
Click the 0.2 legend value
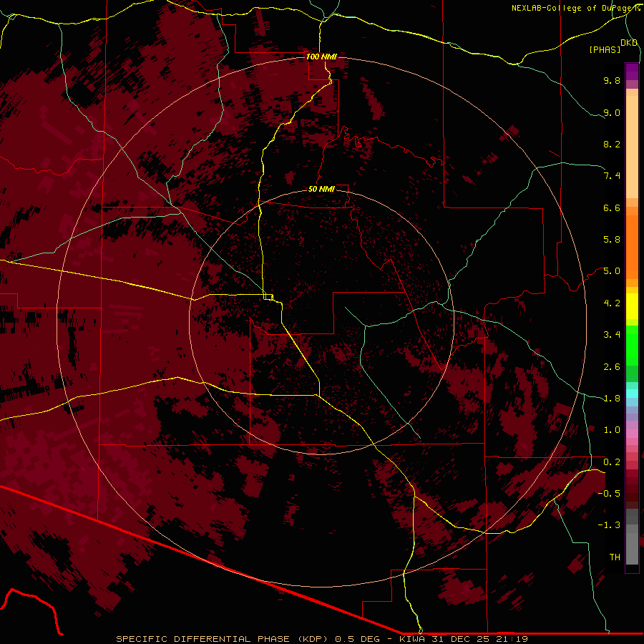point(612,462)
